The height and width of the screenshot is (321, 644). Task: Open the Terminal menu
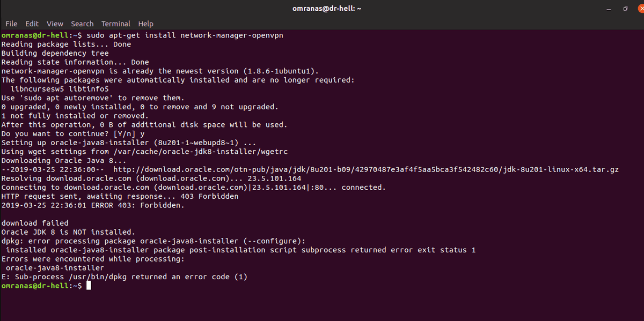point(116,24)
